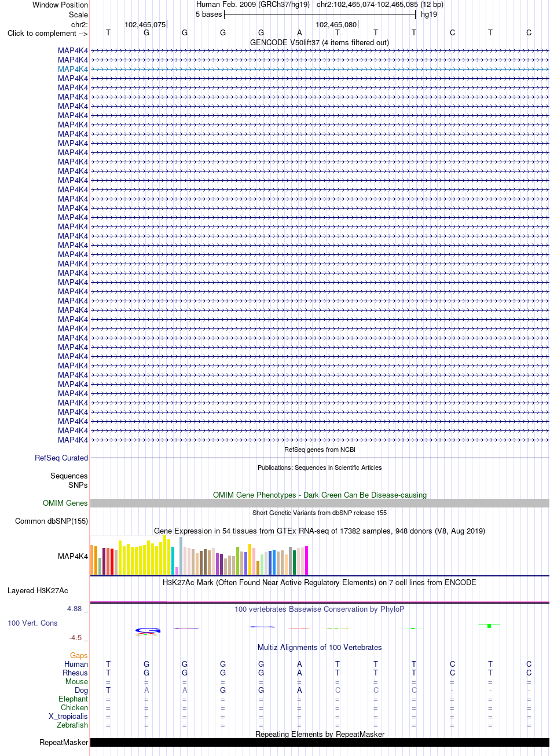Click the hg19 label beside scale bar
Image resolution: width=550 pixels, height=756 pixels.
coord(429,14)
